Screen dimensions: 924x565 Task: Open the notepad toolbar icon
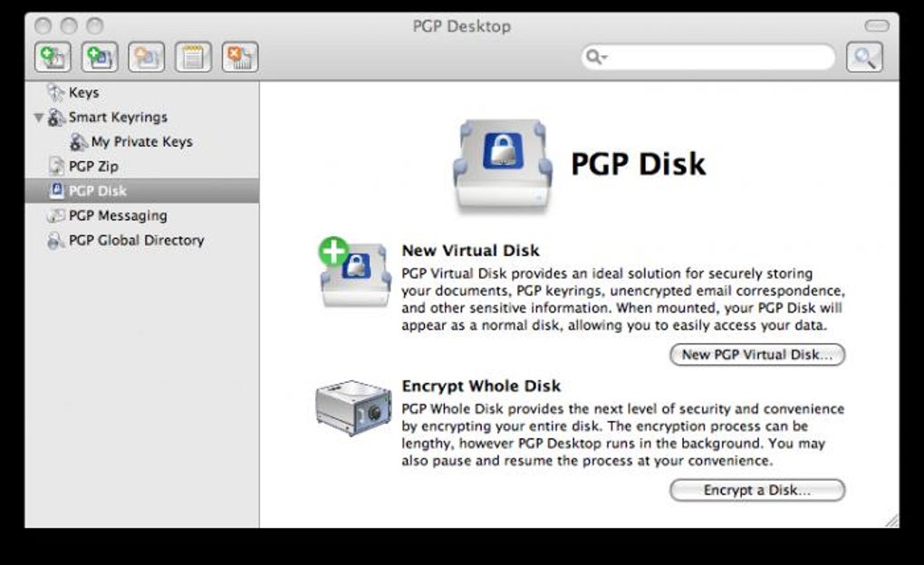(193, 58)
